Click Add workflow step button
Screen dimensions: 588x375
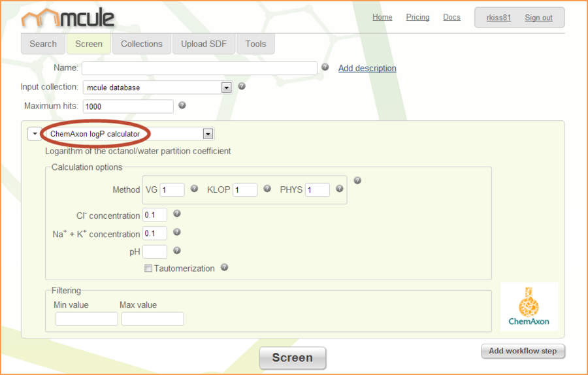click(x=523, y=351)
